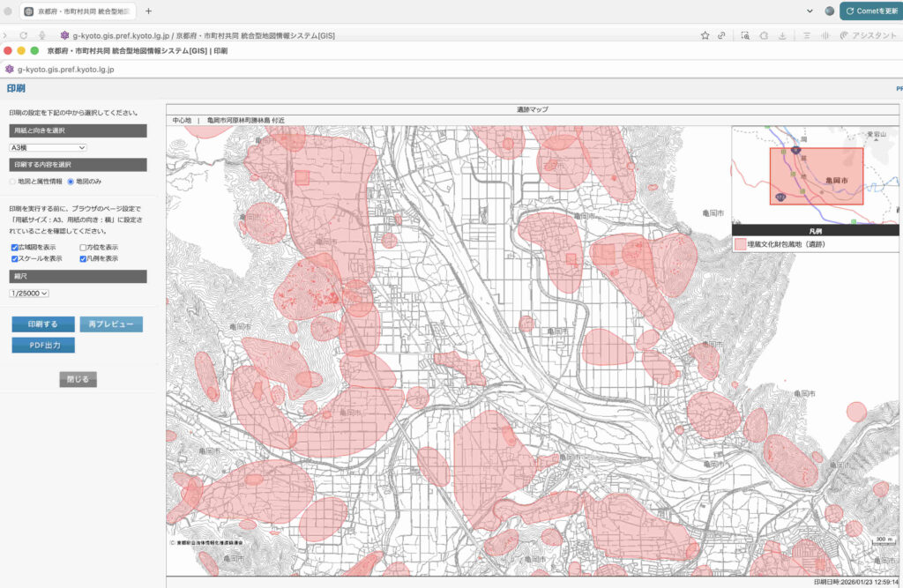Click the pink legend swatch for 埋蔵文化財包蔵地
Screen dimensions: 903x588
click(740, 244)
